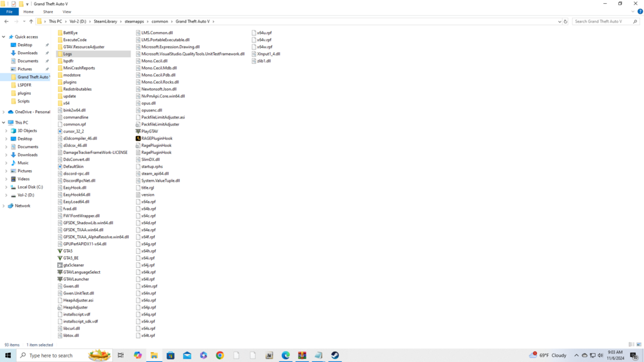Navigate back to previous folder

(6, 21)
